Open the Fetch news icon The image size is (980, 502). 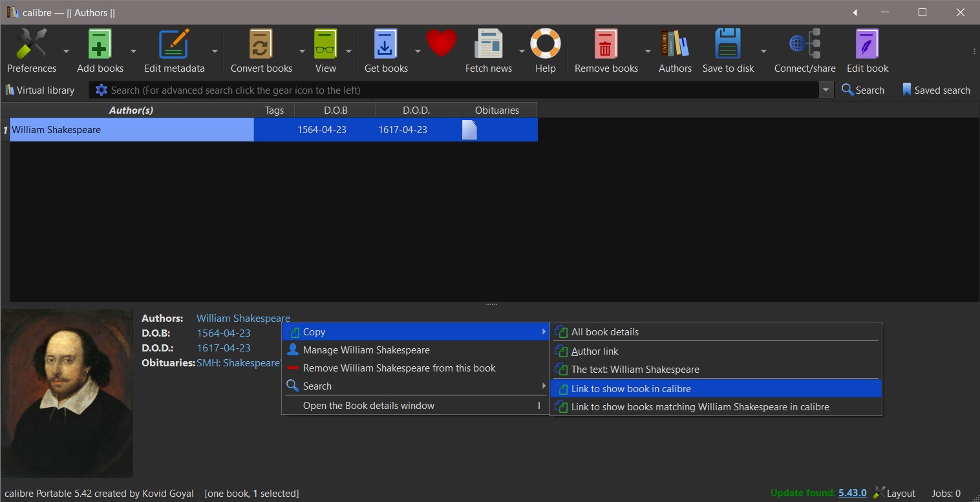tap(489, 45)
